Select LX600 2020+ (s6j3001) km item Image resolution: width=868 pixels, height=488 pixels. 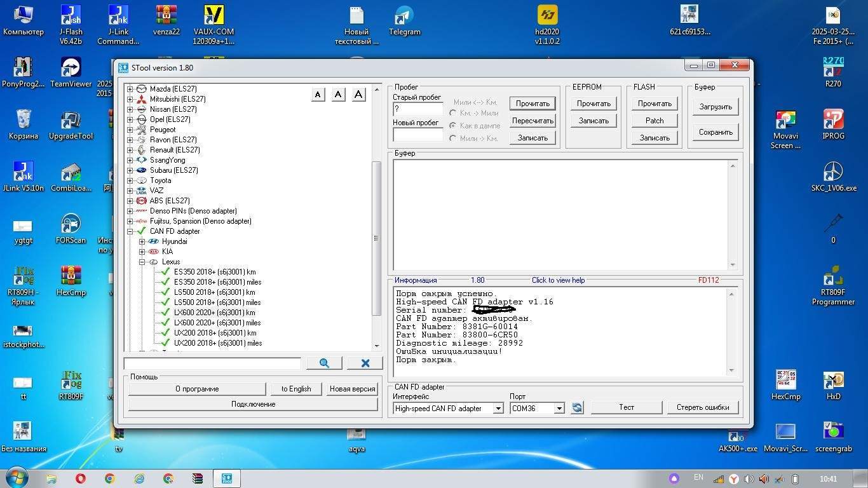click(214, 313)
